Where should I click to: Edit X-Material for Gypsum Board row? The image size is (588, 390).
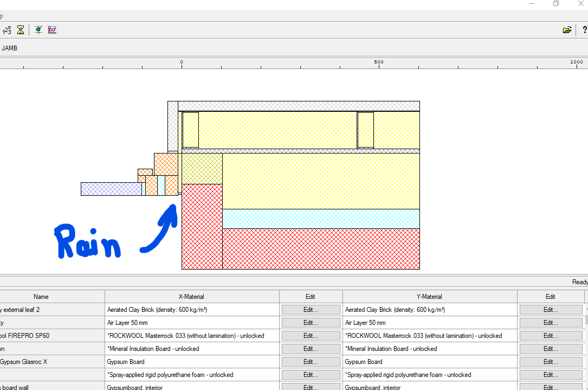tap(311, 362)
